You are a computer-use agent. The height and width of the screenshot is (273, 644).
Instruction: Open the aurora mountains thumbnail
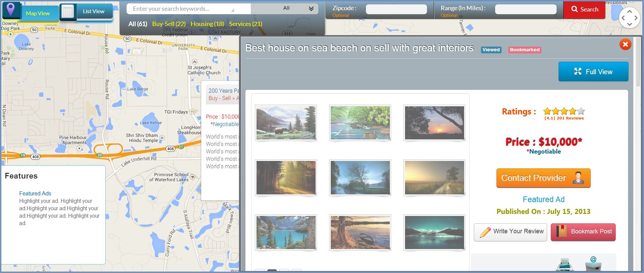[434, 233]
